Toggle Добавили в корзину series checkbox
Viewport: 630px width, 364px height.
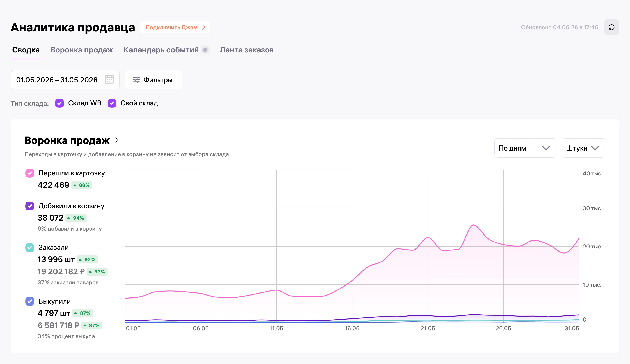coord(30,206)
